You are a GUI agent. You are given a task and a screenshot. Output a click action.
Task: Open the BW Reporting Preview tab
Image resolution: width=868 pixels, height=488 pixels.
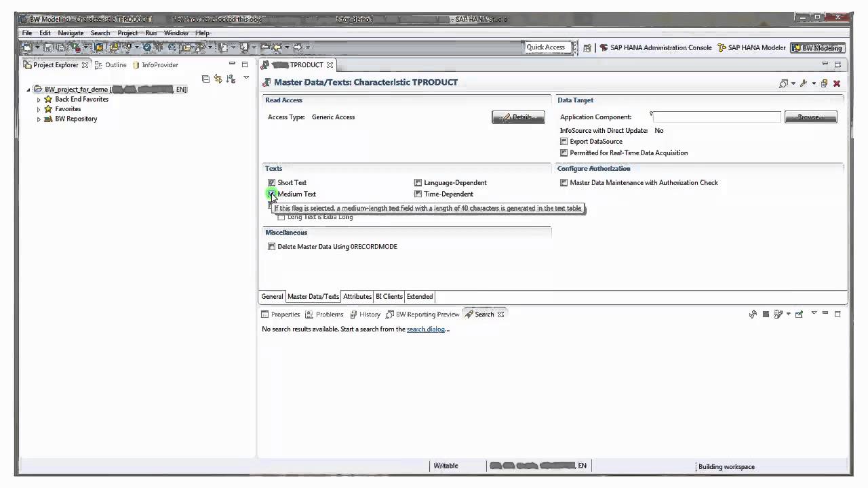coord(422,314)
